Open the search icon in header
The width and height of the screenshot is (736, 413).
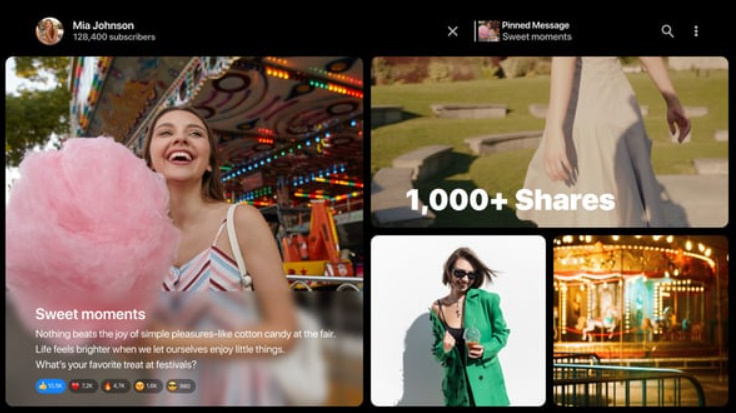[x=667, y=31]
